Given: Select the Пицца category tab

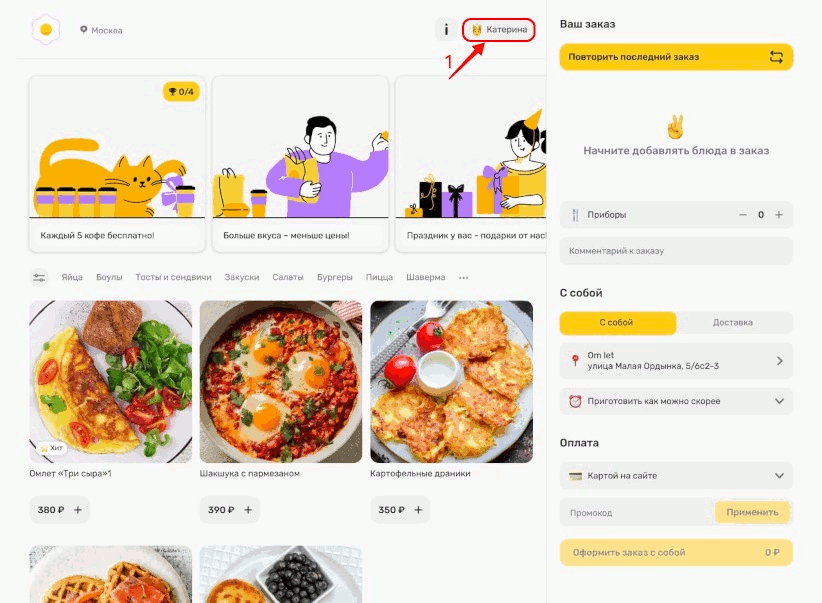Looking at the screenshot, I should [x=380, y=277].
